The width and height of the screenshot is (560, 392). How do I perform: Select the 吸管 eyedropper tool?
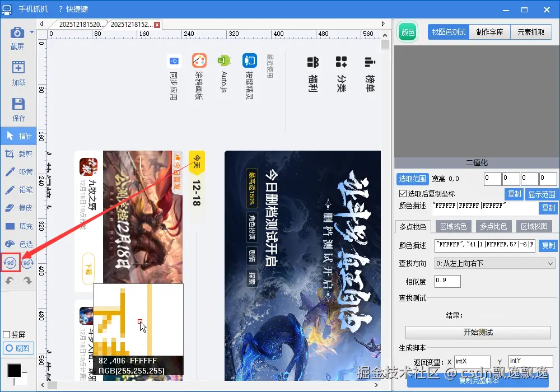(19, 172)
